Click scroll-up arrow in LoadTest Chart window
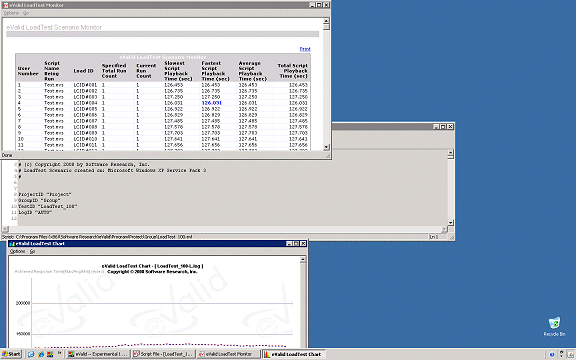The height and width of the screenshot is (360, 576). tap(303, 260)
